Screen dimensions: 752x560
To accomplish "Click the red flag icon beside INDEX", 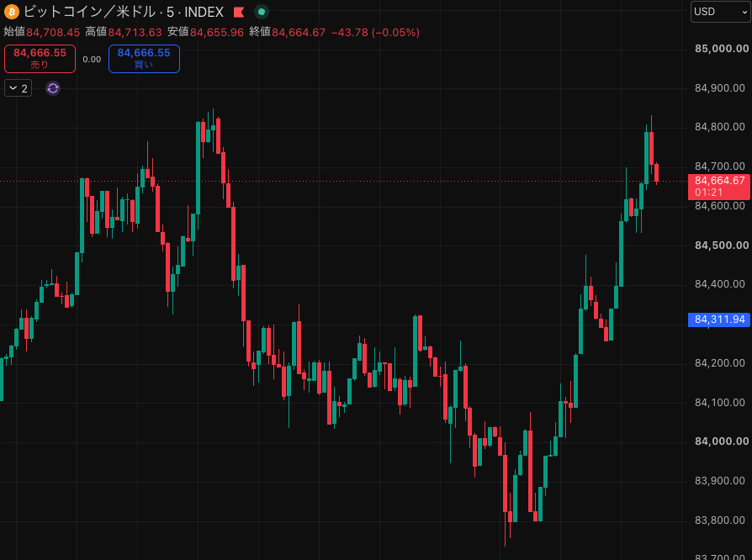I will [239, 12].
